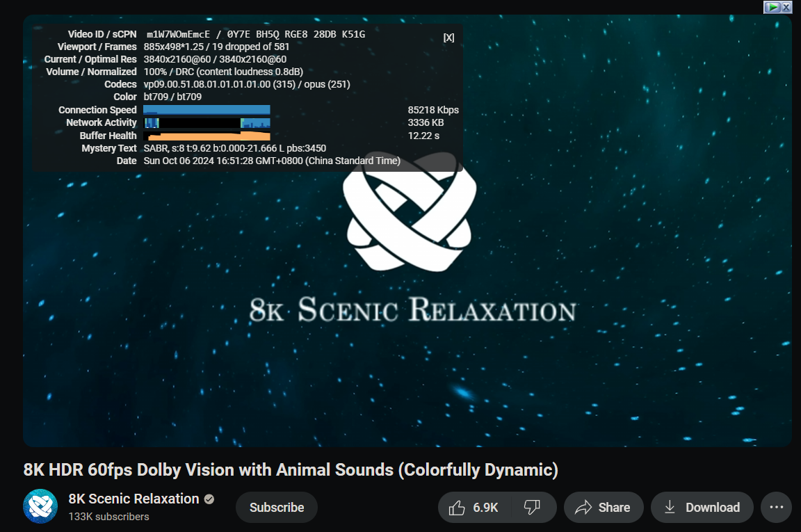
Task: Open the 8K Scenic Relaxation channel name link
Action: [x=133, y=499]
